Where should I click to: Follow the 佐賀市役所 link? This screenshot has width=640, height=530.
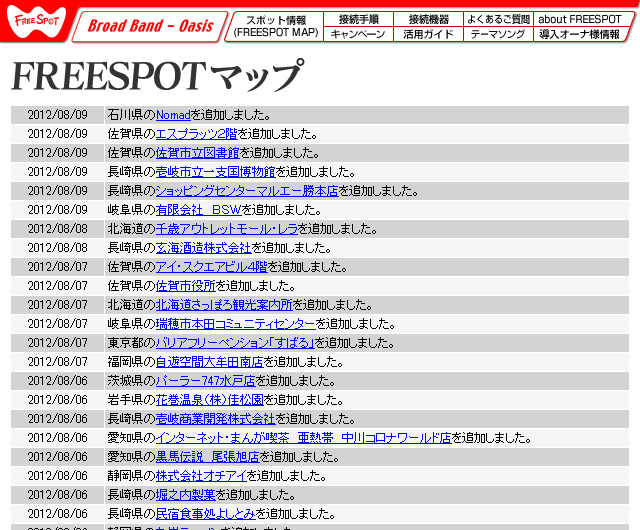[x=186, y=286]
